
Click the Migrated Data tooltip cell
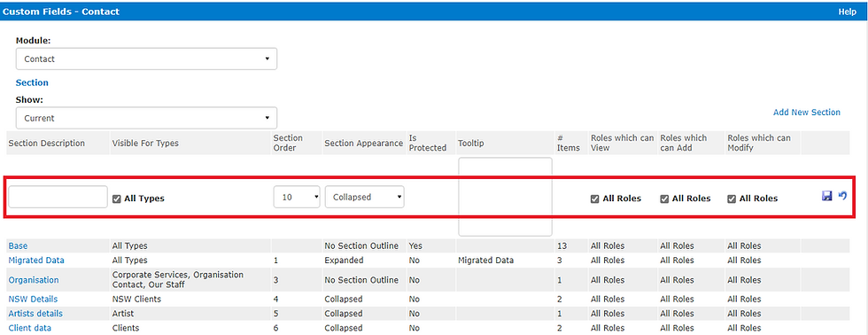pyautogui.click(x=486, y=261)
